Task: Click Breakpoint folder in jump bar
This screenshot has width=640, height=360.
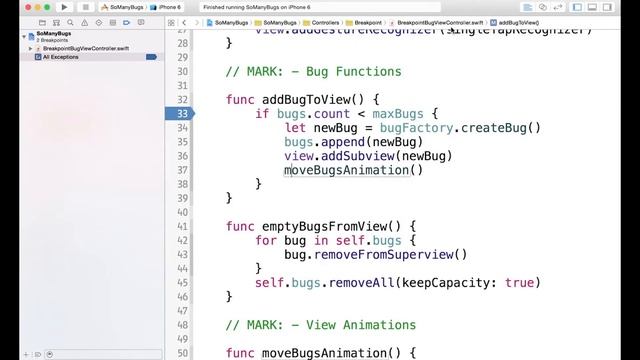Action: point(364,23)
